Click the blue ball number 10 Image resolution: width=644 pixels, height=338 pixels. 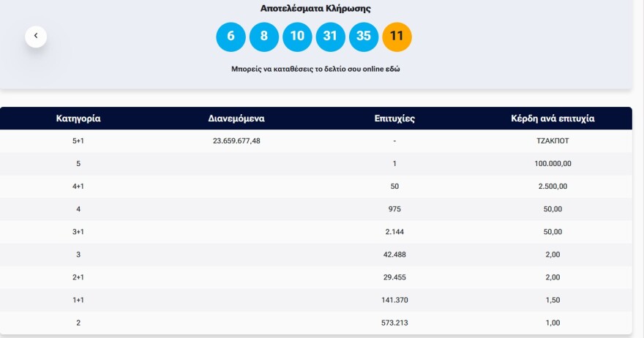tap(297, 37)
